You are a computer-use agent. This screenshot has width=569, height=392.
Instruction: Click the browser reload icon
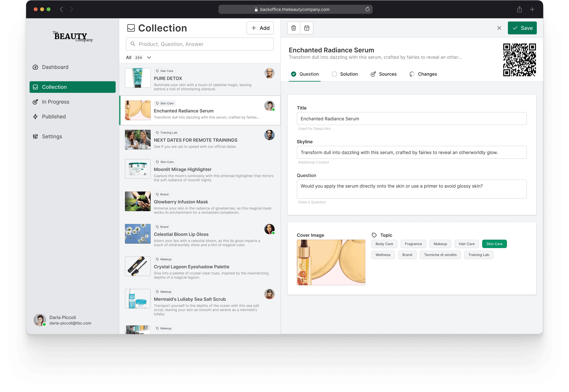point(367,9)
